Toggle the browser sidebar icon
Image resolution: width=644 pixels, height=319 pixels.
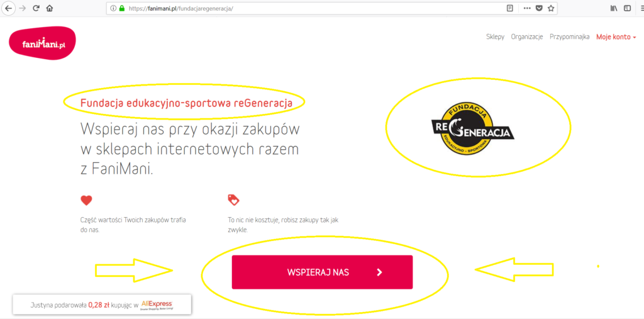[x=627, y=8]
